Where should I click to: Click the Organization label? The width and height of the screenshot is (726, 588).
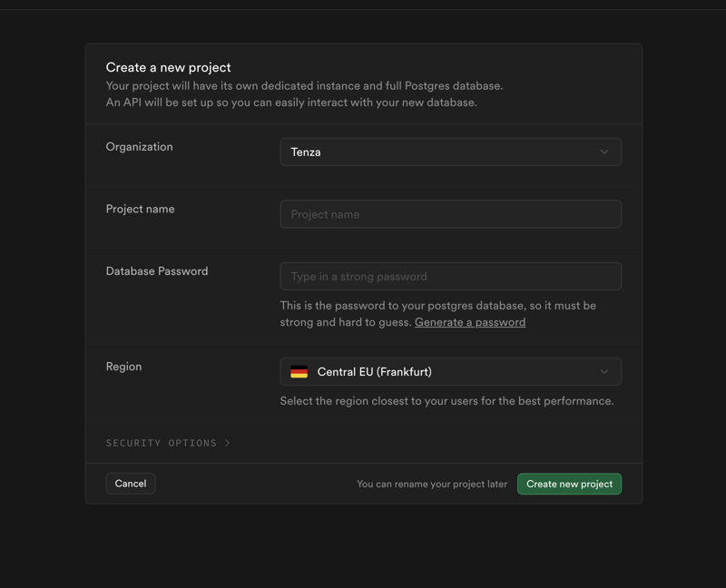(140, 147)
